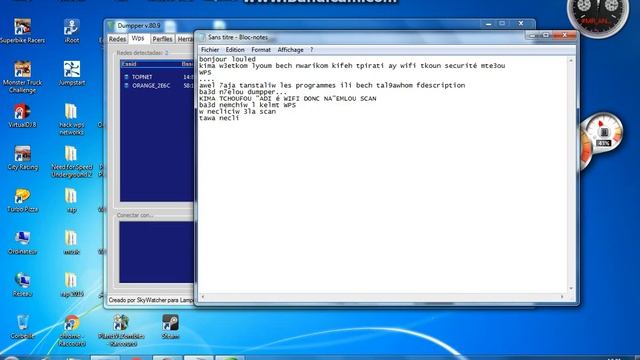Click the Bloc-notes title bar icon
The image size is (640, 360).
click(202, 37)
